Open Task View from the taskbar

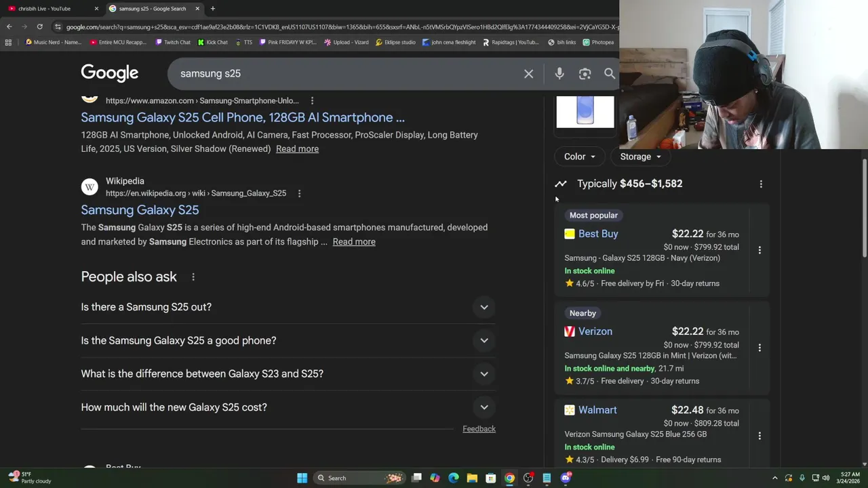[x=416, y=478]
